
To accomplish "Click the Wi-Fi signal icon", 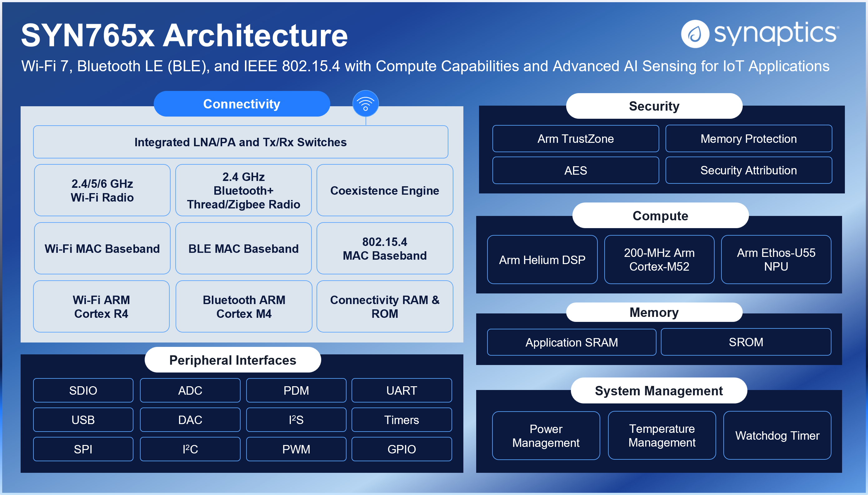I will tap(365, 103).
